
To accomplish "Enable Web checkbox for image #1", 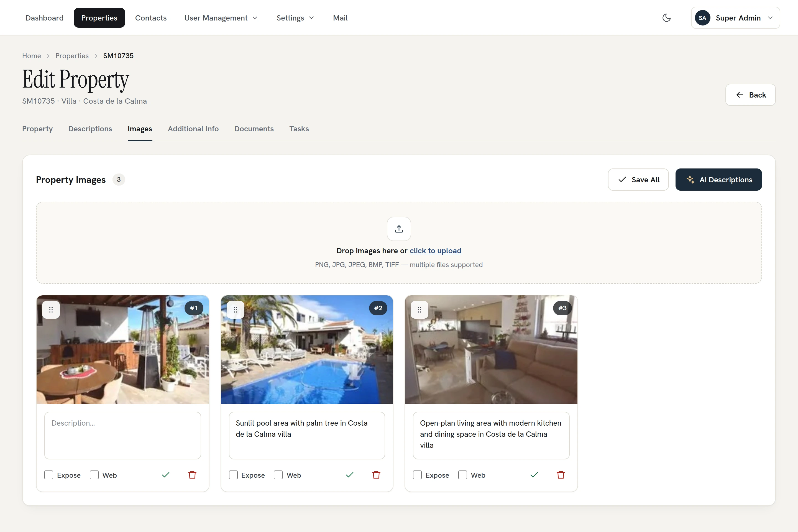I will [94, 475].
